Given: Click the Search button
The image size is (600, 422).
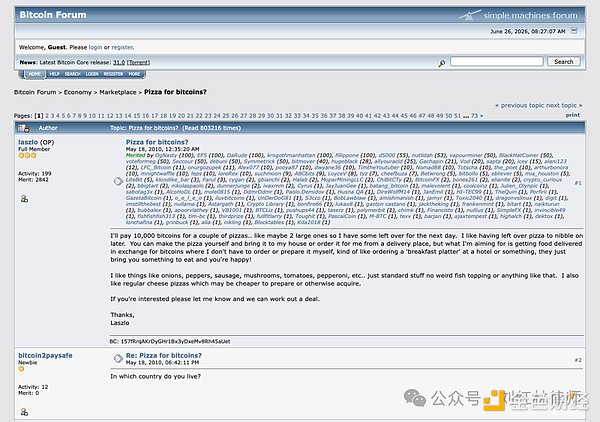Looking at the screenshot, I should [x=564, y=62].
